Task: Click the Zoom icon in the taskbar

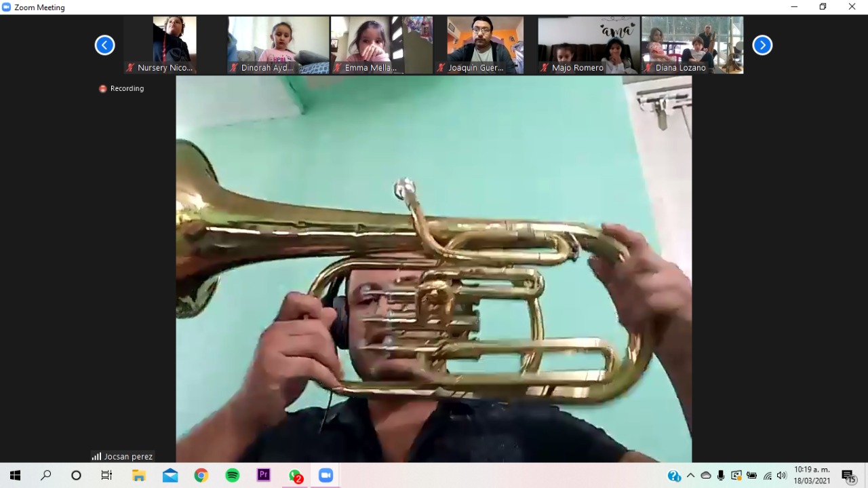Action: pyautogui.click(x=325, y=475)
